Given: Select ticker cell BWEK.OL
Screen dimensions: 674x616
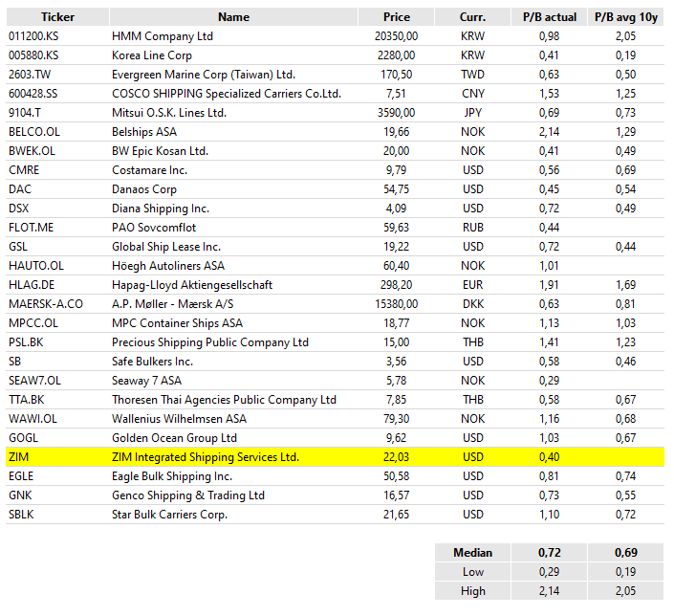Looking at the screenshot, I should pos(57,151).
